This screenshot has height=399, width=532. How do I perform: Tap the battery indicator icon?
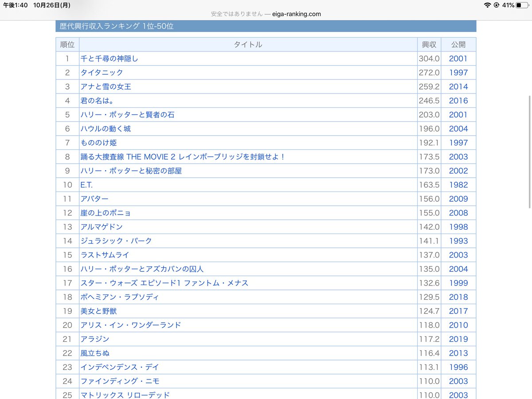pyautogui.click(x=522, y=5)
